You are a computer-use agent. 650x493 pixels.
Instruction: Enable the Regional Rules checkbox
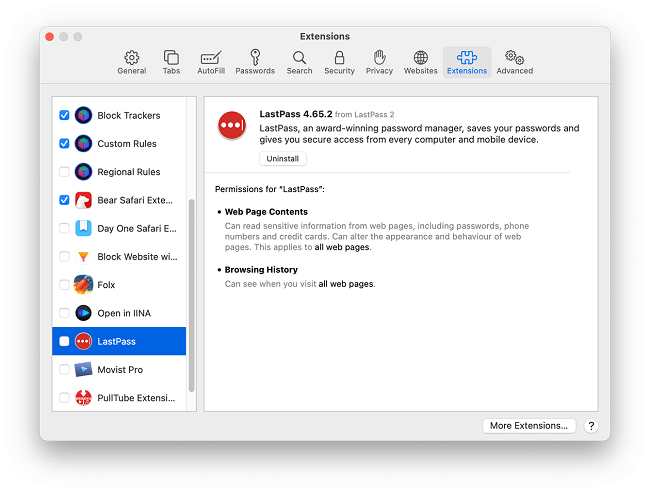64,172
